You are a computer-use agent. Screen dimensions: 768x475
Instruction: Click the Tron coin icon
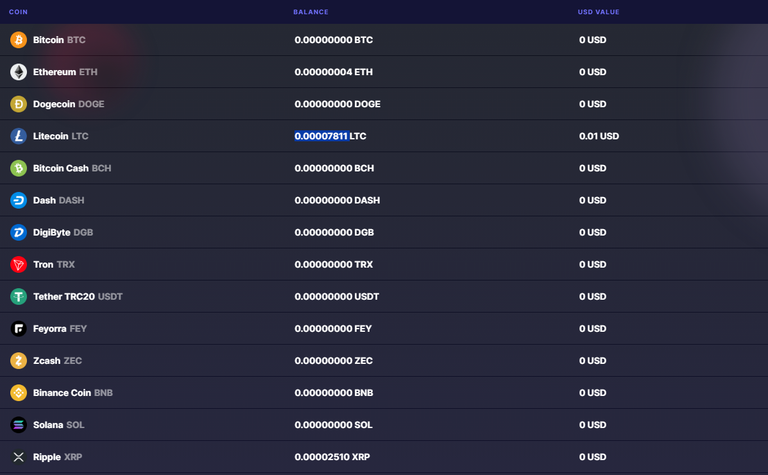(19, 264)
